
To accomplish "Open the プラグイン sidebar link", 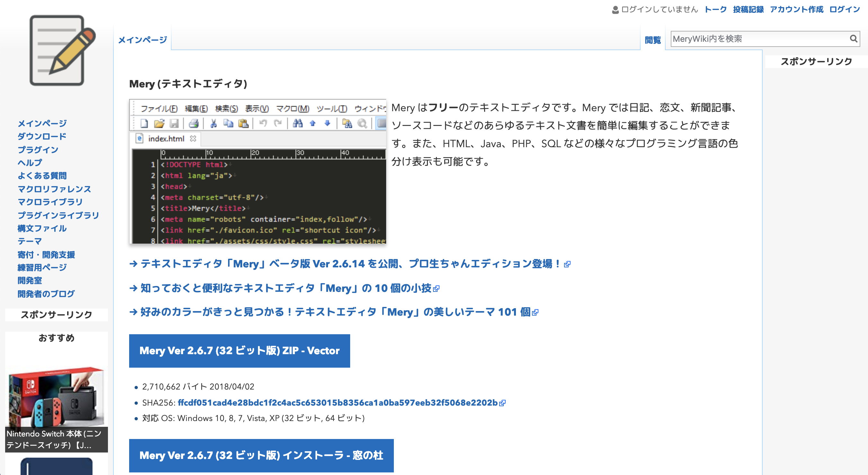I will click(38, 150).
